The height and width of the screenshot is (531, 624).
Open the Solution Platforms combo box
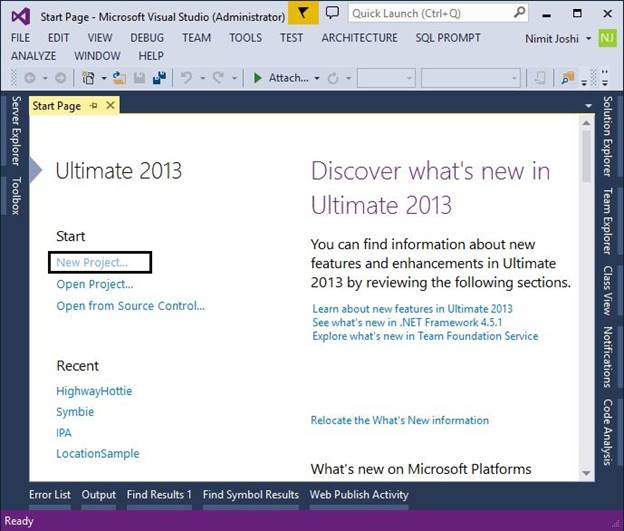(x=471, y=78)
